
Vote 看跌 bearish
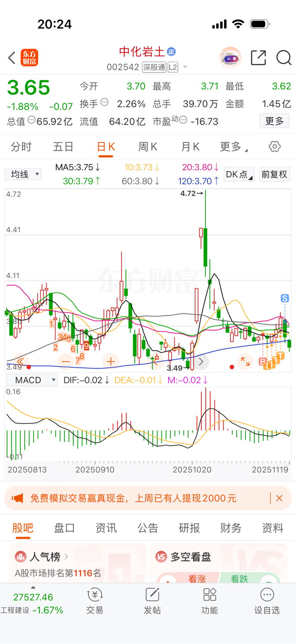pos(239,578)
